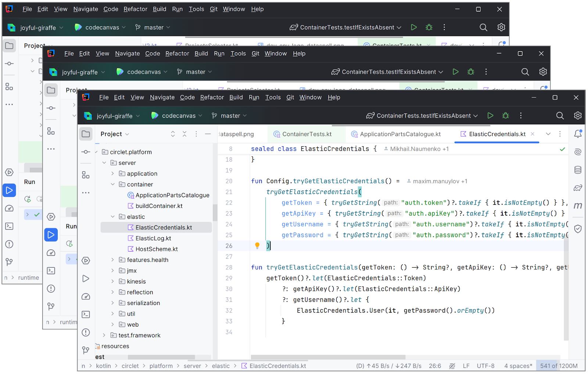Open Problems tool window in front window
This screenshot has height=374, width=588.
[x=86, y=332]
